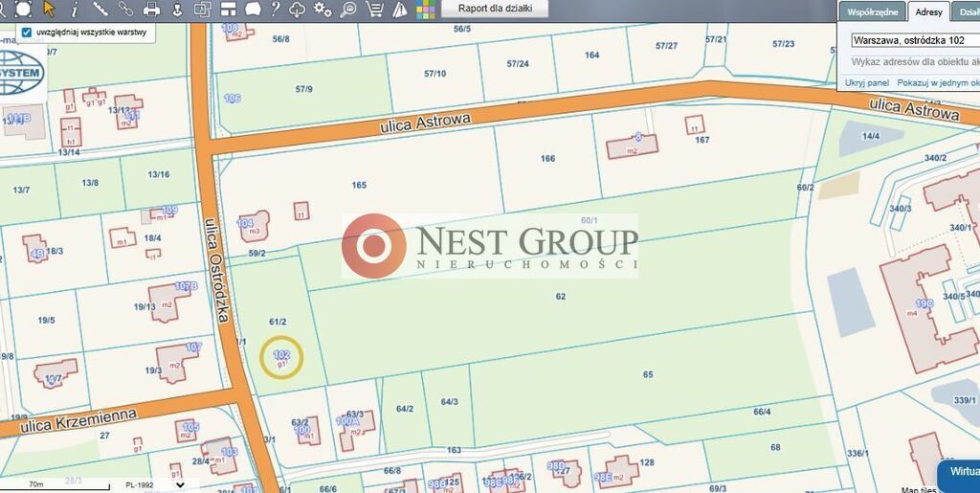980x493 pixels.
Task: Open the shopping cart icon
Action: (x=374, y=9)
